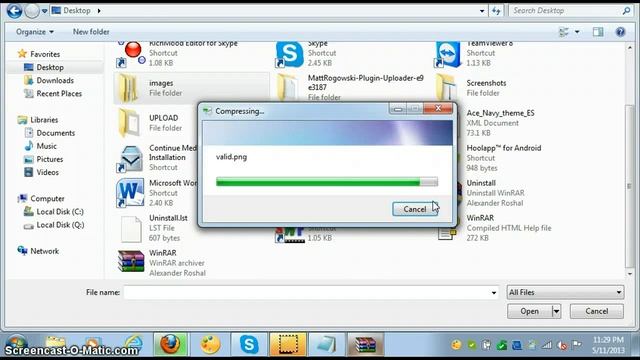Select the Uninstall.lst file icon

point(131,228)
